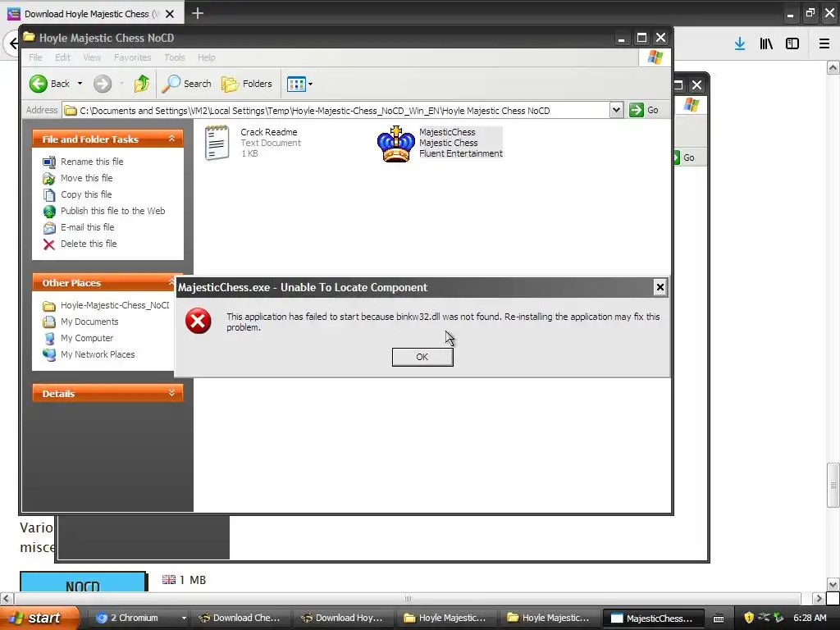Open a new browser tab
The image size is (840, 630).
pyautogui.click(x=198, y=13)
